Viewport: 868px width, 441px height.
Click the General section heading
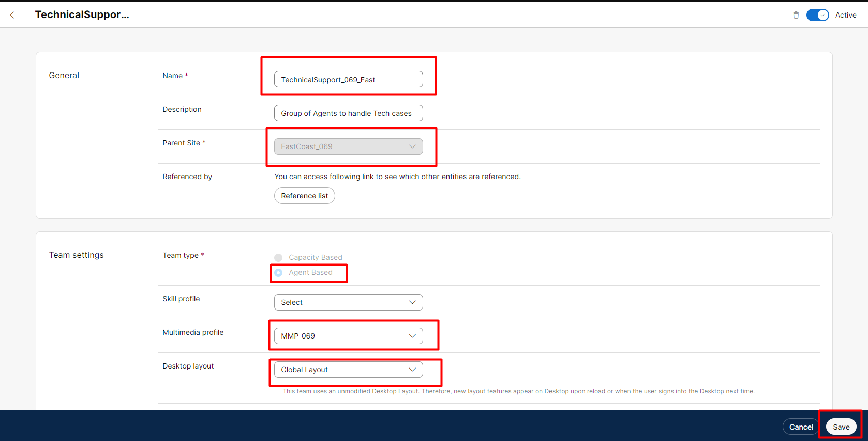64,76
